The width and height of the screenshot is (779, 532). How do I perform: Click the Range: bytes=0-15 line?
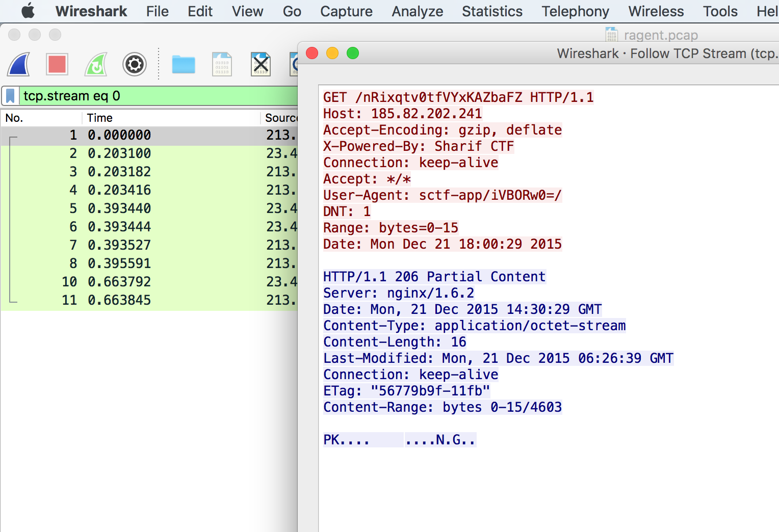391,228
